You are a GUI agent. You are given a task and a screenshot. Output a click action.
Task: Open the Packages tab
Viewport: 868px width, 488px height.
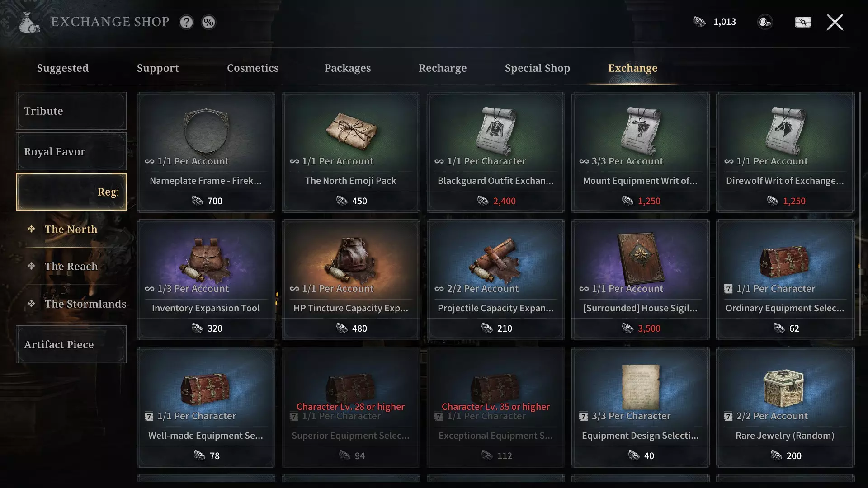pyautogui.click(x=348, y=68)
